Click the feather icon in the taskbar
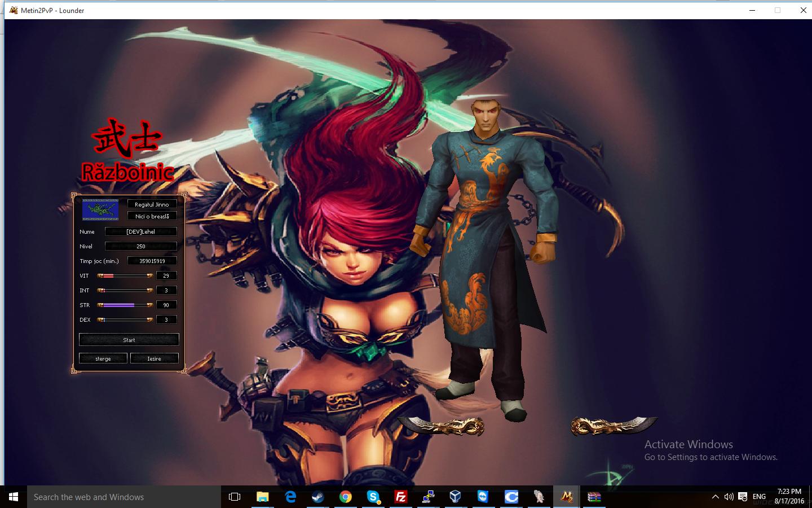 539,497
